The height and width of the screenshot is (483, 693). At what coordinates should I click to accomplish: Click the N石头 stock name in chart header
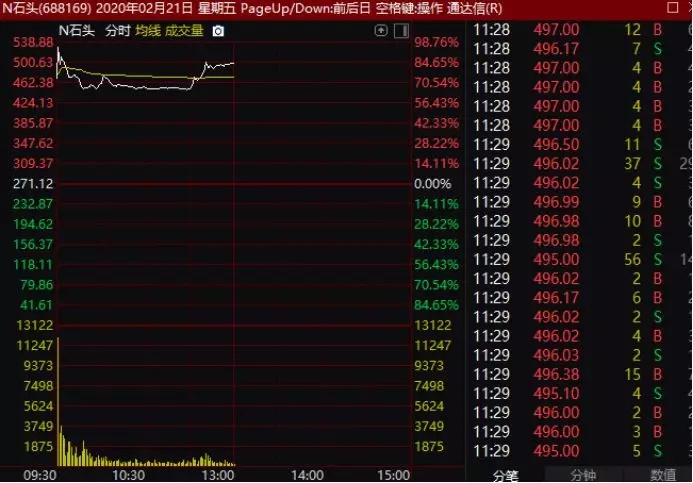[x=77, y=31]
